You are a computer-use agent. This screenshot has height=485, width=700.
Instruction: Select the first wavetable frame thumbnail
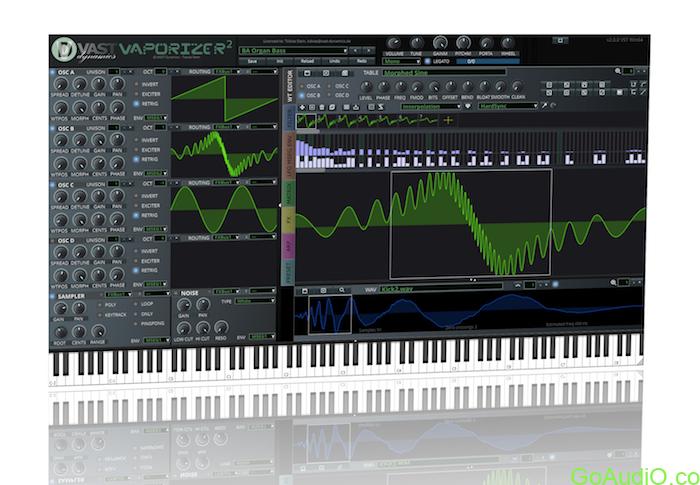point(306,121)
